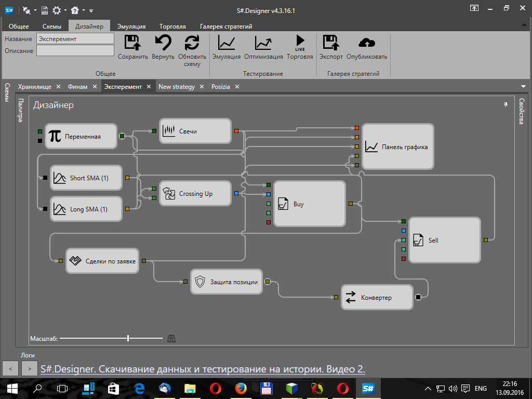Click the Название input field
Screen dimensions: 532x399
tap(75, 38)
